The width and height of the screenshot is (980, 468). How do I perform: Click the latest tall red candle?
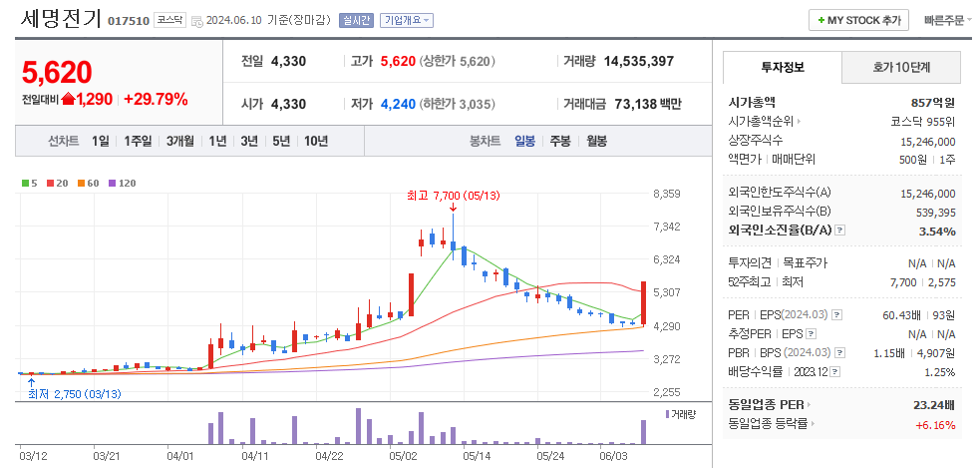click(643, 303)
